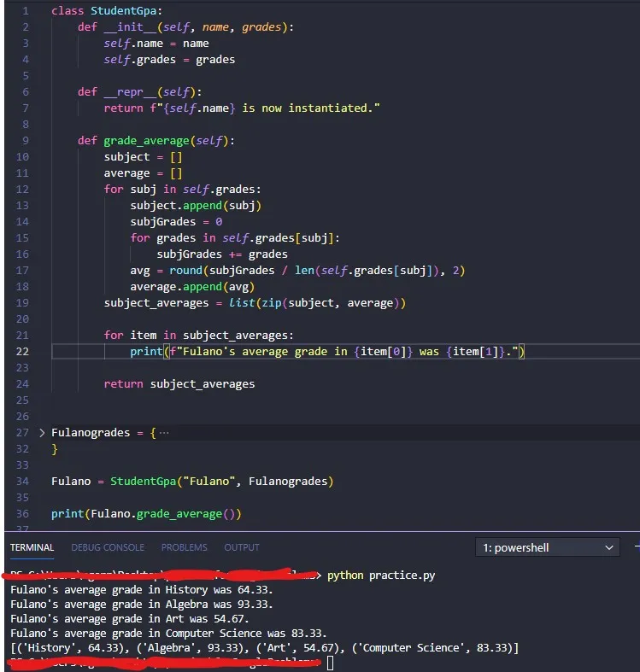Click the printed list of tuples in terminal

[x=264, y=648]
